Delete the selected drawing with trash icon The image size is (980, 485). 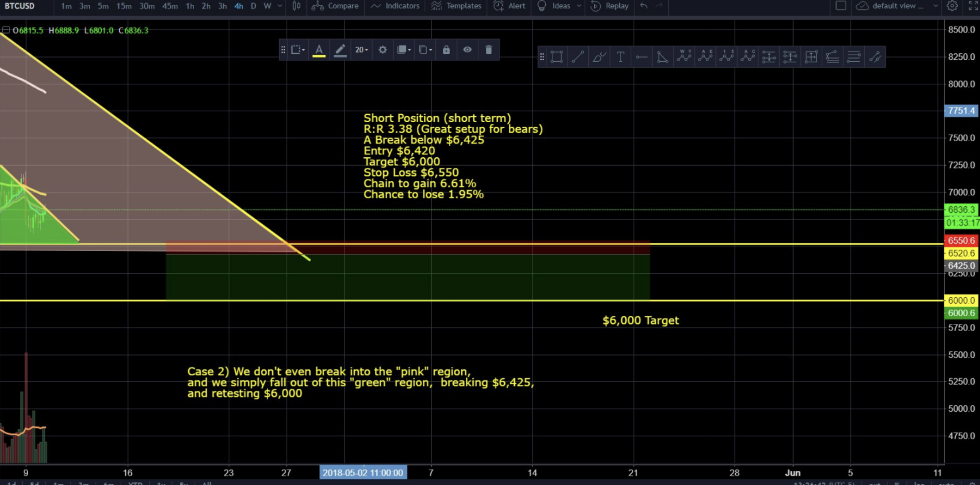click(489, 50)
